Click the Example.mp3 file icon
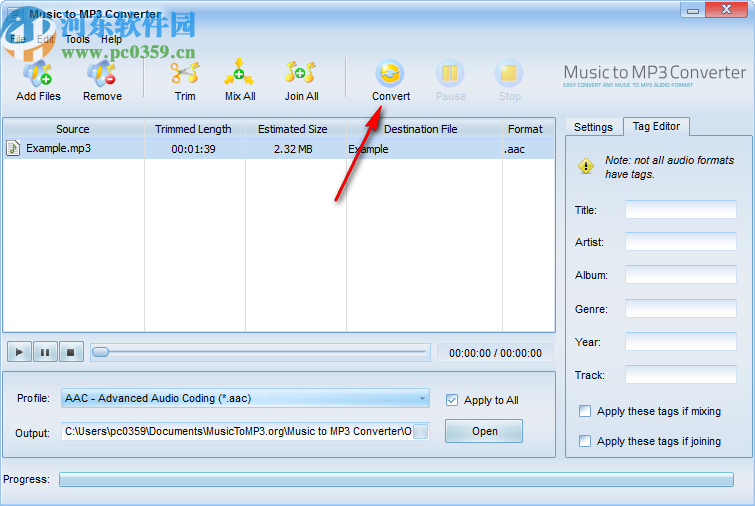The height and width of the screenshot is (506, 755). coord(13,148)
